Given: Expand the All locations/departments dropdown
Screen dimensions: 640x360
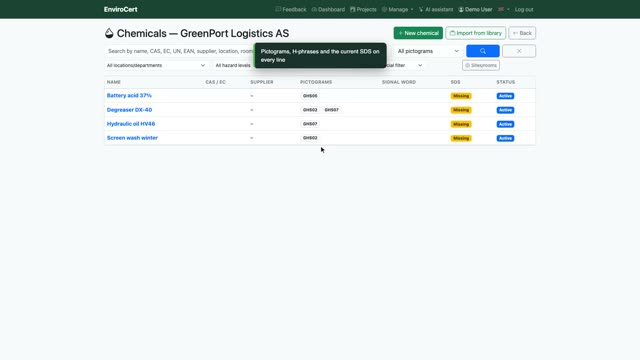Looking at the screenshot, I should pos(156,65).
